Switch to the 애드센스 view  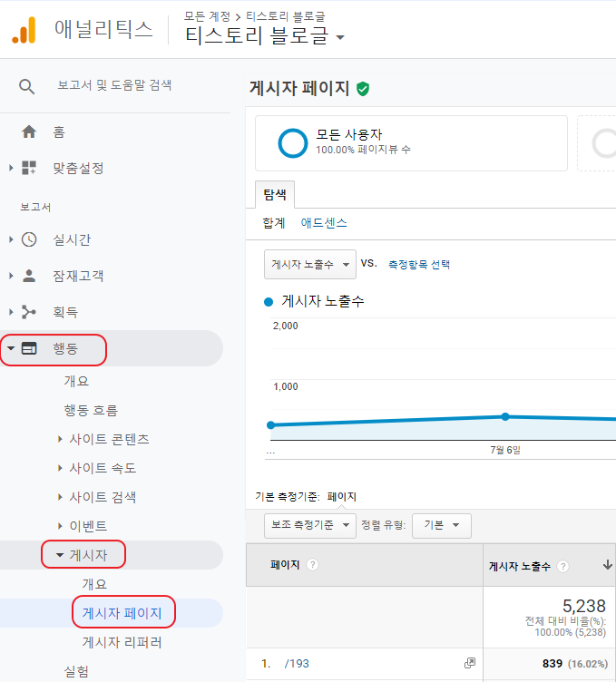pyautogui.click(x=324, y=223)
